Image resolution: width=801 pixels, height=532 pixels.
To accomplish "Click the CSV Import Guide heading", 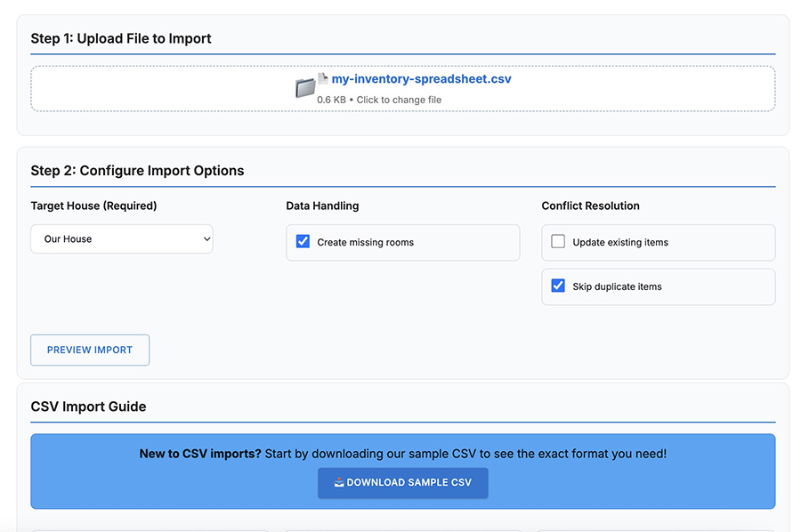I will coord(86,407).
